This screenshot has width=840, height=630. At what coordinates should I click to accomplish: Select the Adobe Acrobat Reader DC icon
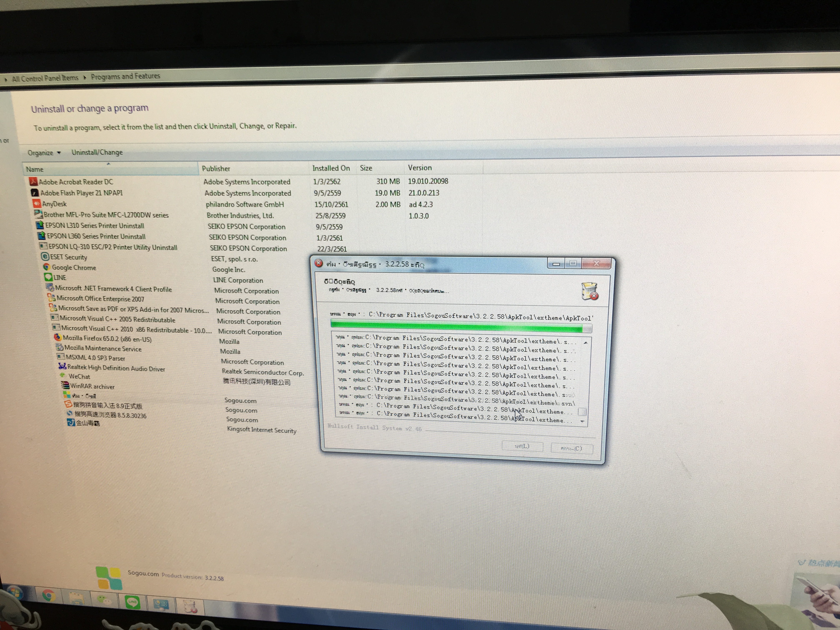click(x=33, y=181)
